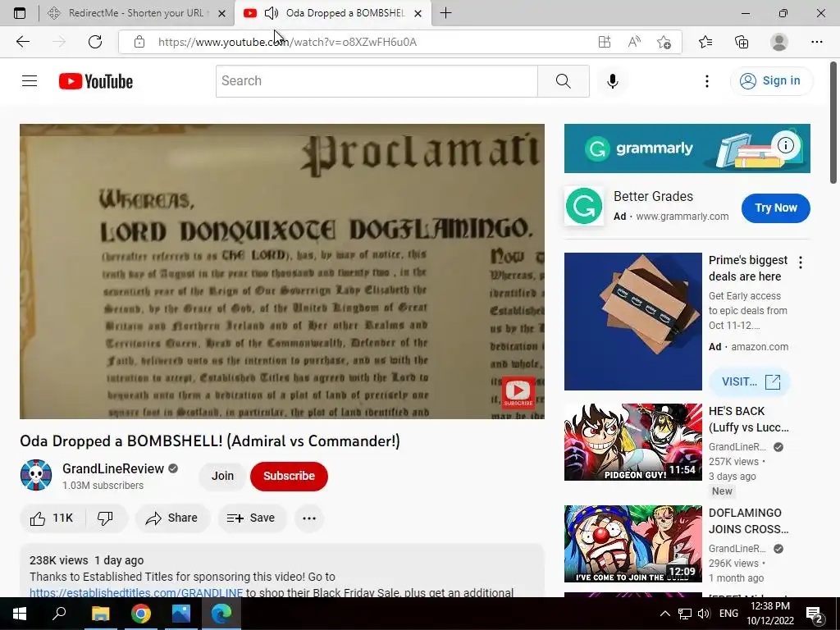Go back in Edge browser

point(22,42)
